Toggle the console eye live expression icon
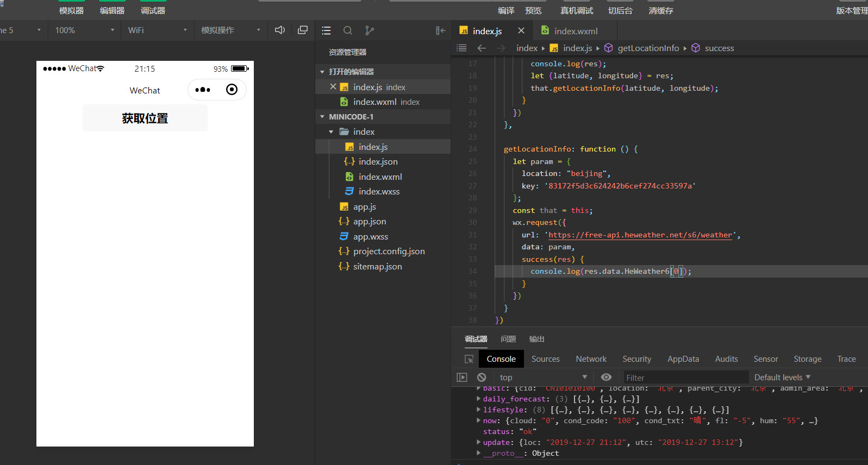The height and width of the screenshot is (465, 868). point(606,378)
